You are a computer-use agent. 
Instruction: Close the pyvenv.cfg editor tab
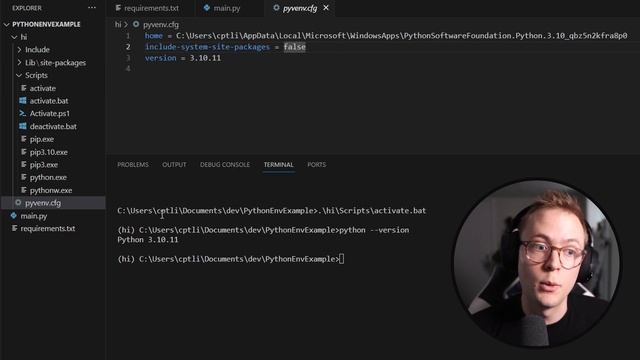pos(326,8)
